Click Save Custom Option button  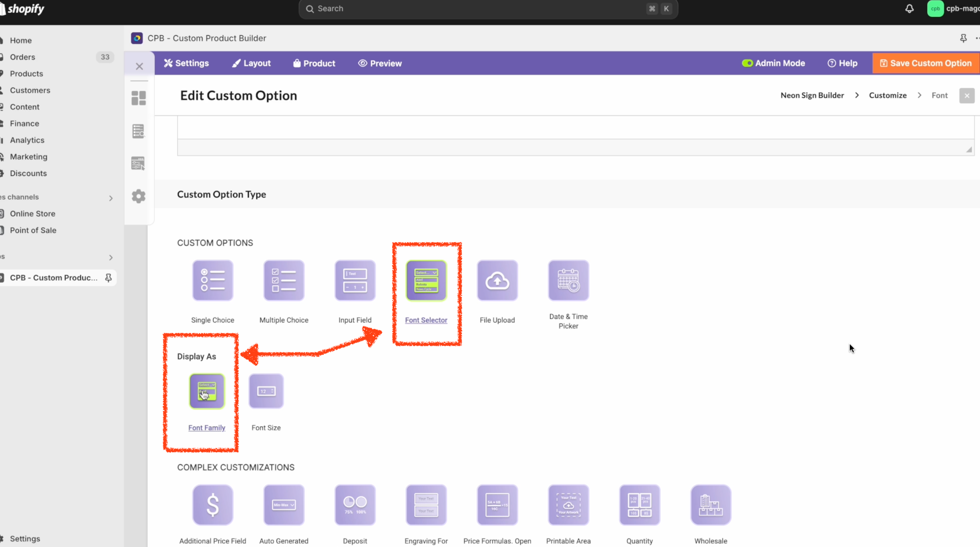click(x=926, y=63)
